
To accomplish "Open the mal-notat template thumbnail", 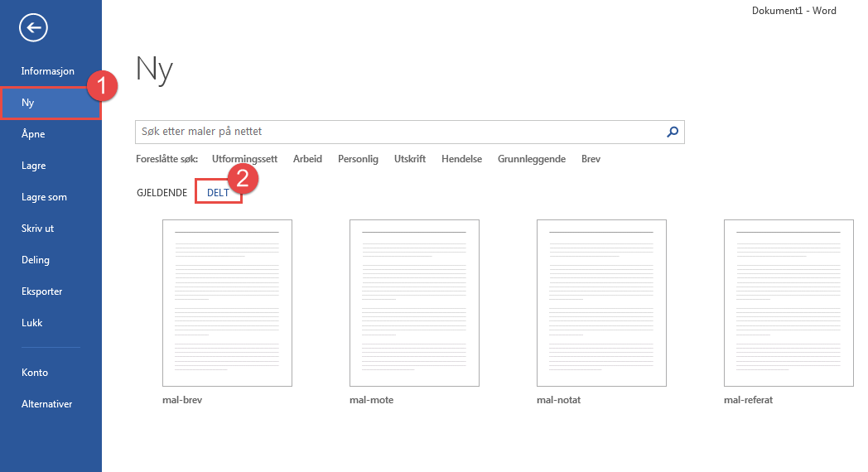I will pos(602,303).
